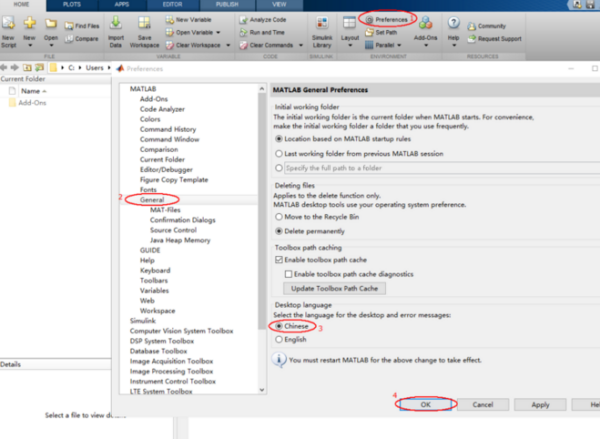Expand the Layout dropdown arrow
The height and width of the screenshot is (439, 600).
tap(350, 46)
